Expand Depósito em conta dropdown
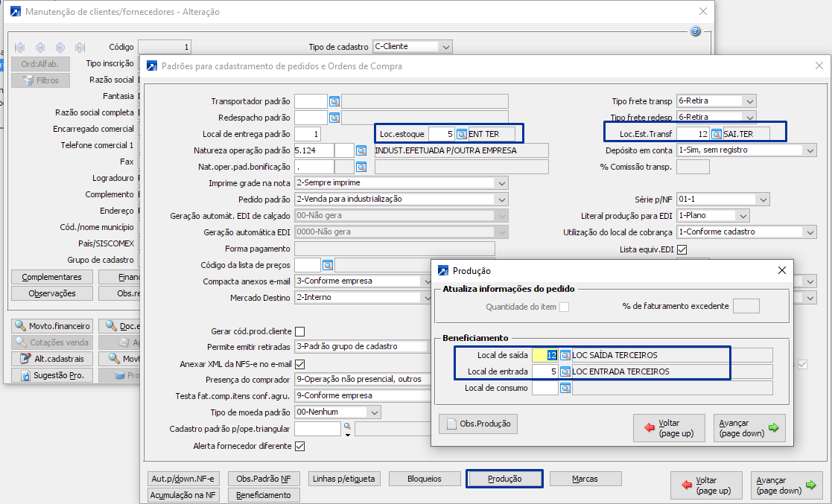This screenshot has width=832, height=504. pyautogui.click(x=810, y=150)
